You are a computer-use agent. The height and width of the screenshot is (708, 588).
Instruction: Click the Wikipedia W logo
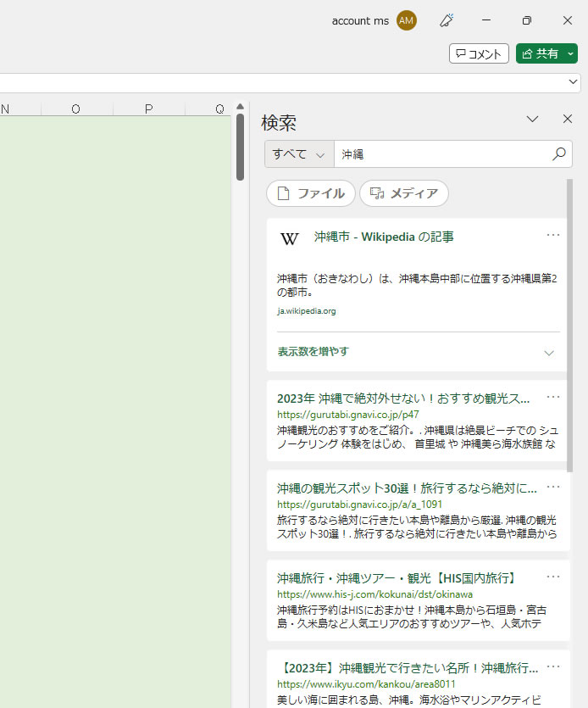[289, 238]
